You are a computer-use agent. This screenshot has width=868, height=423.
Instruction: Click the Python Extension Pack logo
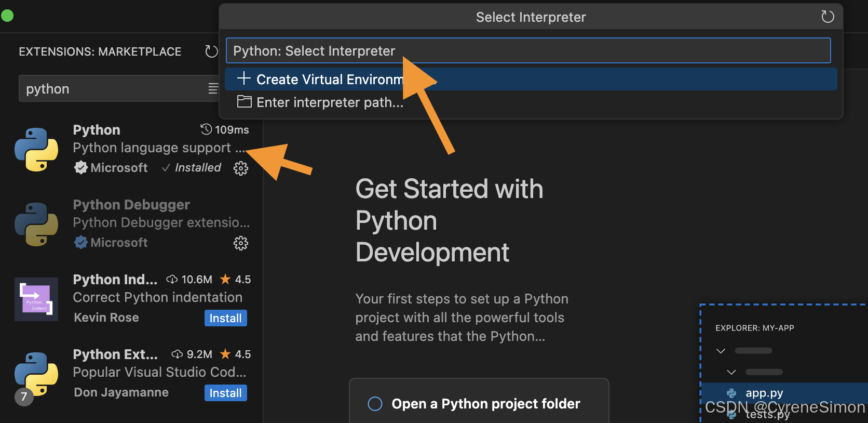[36, 374]
